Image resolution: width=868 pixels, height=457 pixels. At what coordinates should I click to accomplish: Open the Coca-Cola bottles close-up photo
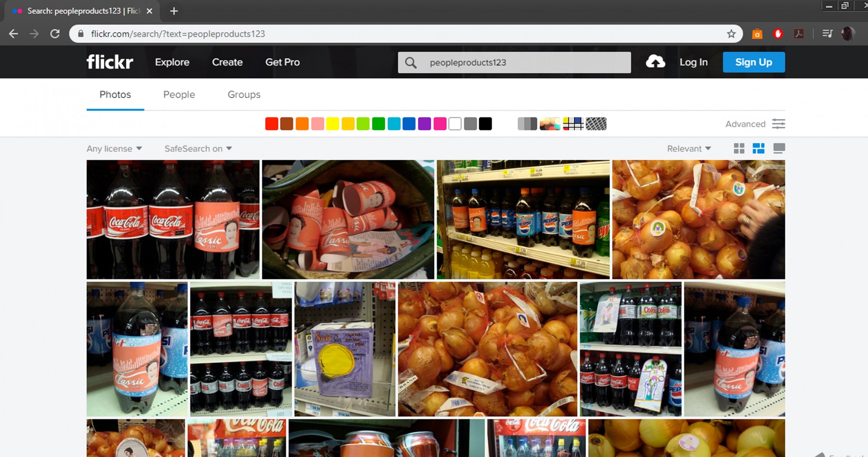pyautogui.click(x=173, y=219)
